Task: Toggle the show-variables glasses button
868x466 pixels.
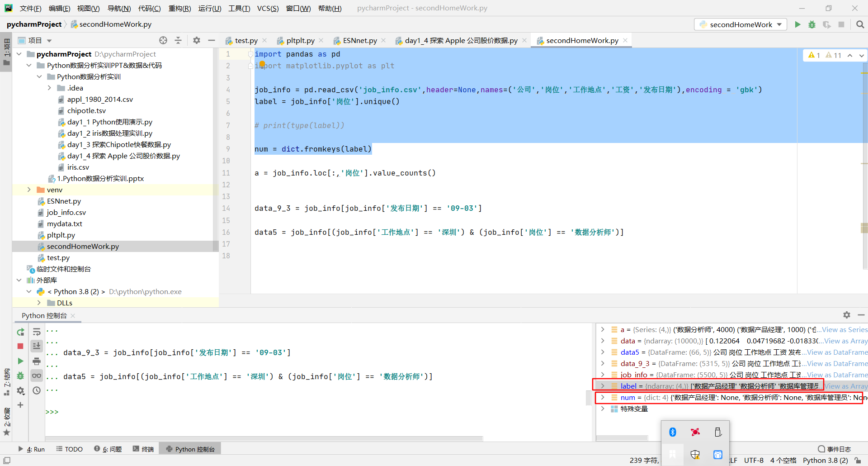Action: (x=37, y=376)
